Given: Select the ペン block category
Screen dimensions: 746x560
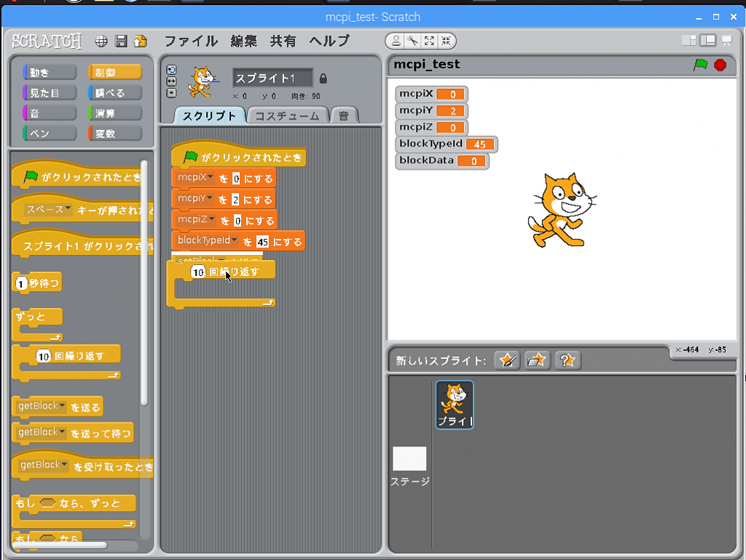Looking at the screenshot, I should [x=50, y=133].
